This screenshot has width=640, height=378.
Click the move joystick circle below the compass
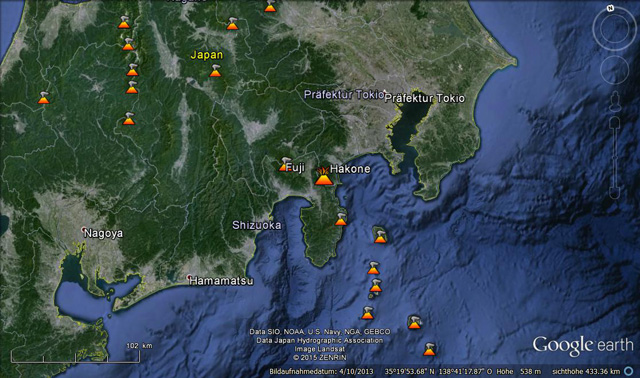click(x=614, y=70)
